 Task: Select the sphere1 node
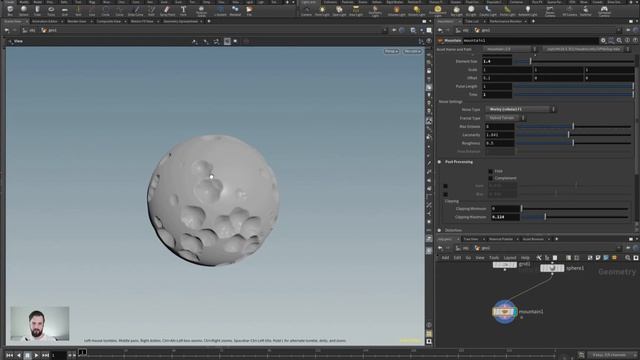point(552,268)
